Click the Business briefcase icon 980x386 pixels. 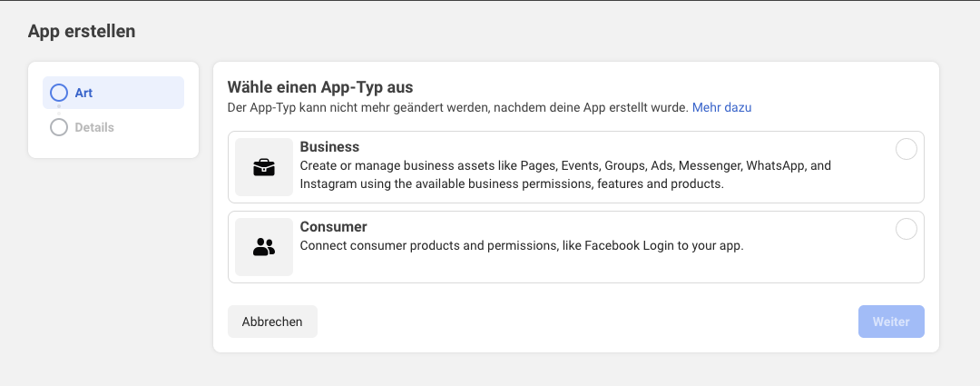[x=264, y=167]
